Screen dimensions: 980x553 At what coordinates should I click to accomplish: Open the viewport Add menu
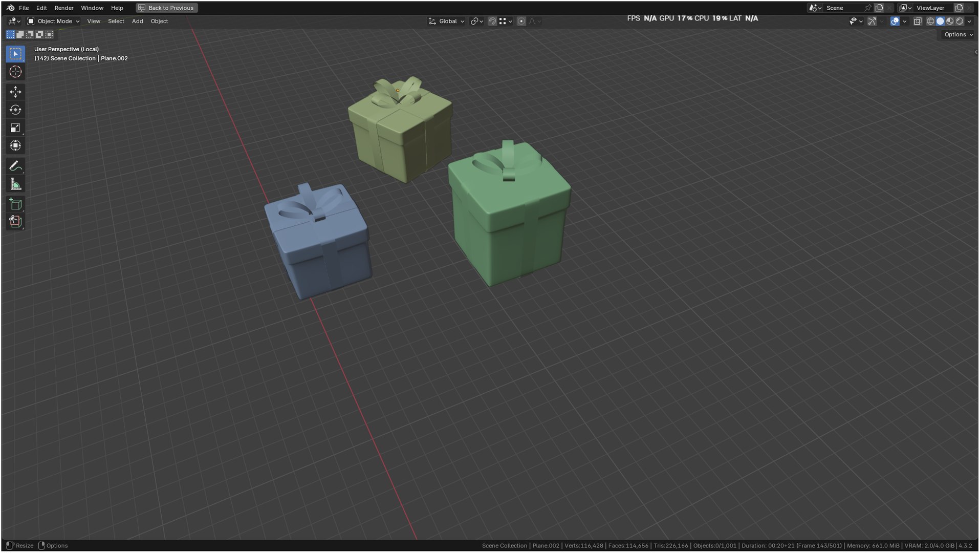point(138,21)
